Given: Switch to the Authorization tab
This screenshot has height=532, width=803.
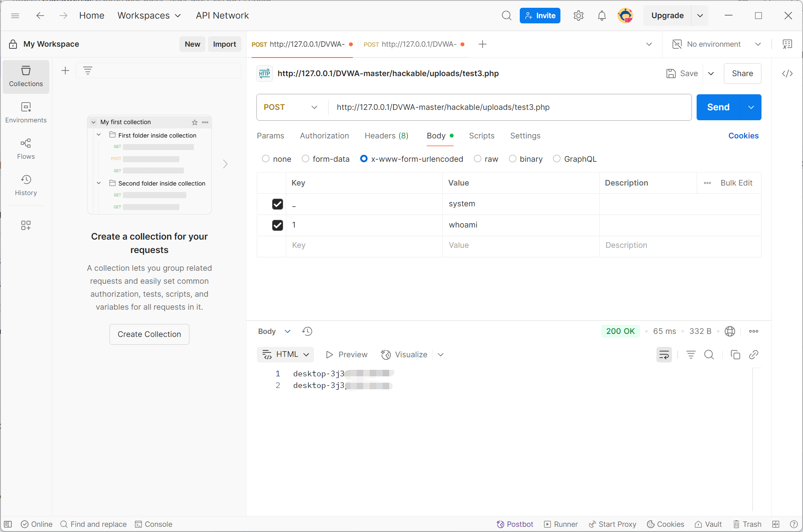Looking at the screenshot, I should point(324,136).
